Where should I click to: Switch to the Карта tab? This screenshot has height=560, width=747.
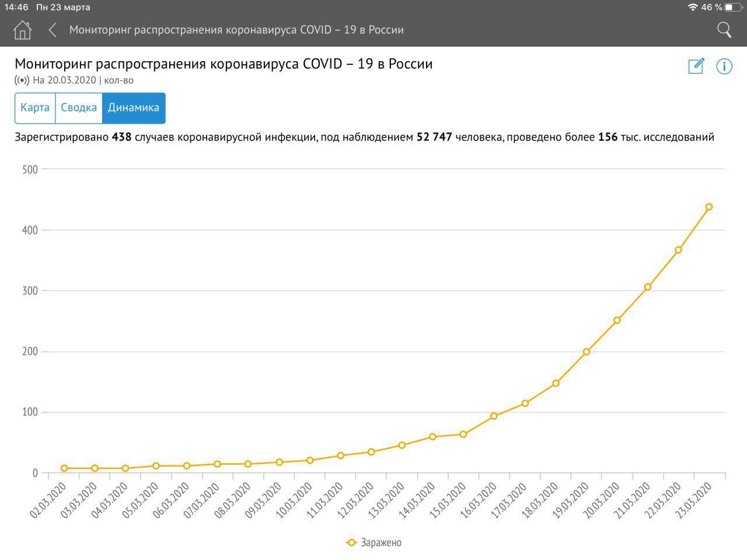coord(35,108)
